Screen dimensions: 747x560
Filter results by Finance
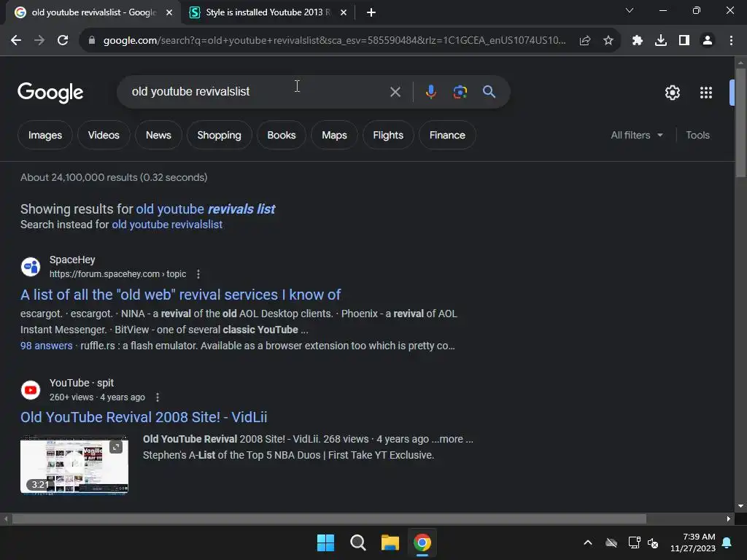(447, 135)
